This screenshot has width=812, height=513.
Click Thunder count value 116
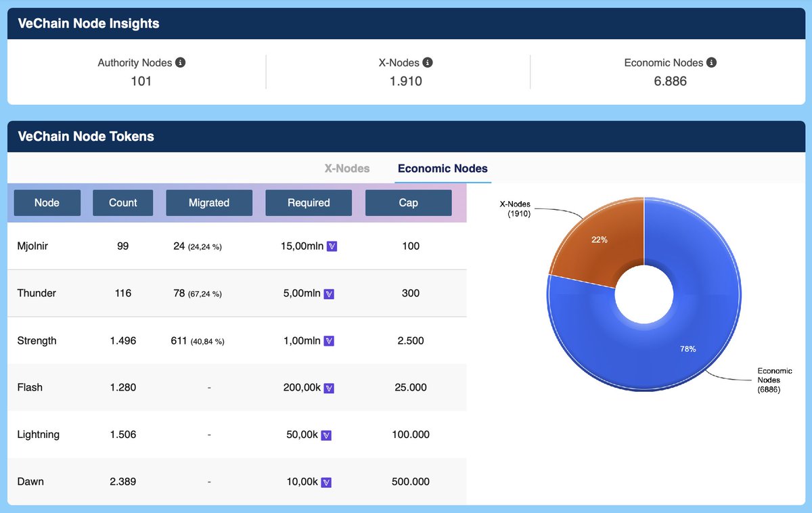(x=122, y=293)
